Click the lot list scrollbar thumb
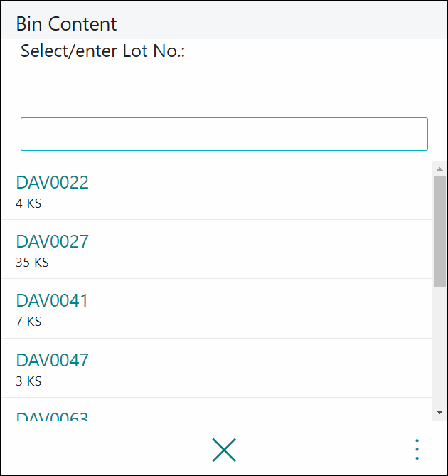Screen dimensions: 448x476 (439, 231)
